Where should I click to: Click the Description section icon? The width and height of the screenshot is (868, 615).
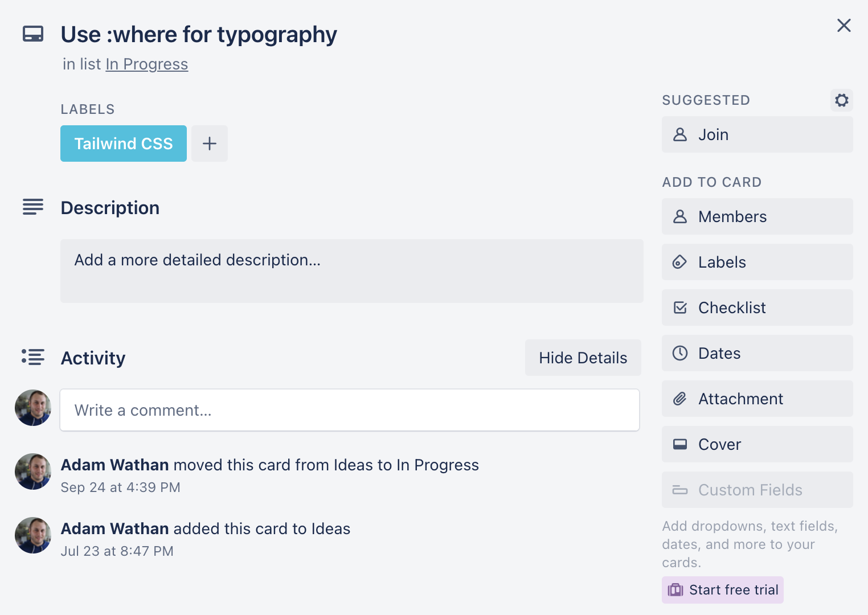coord(32,207)
